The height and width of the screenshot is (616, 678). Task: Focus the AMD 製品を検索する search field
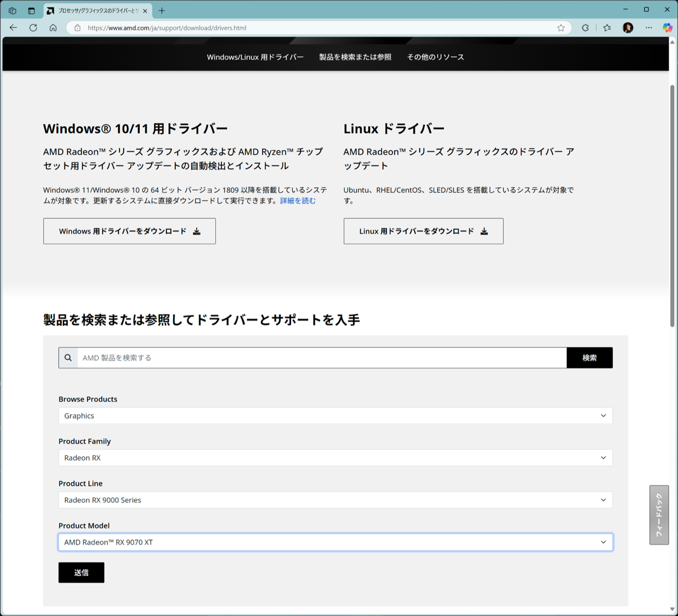point(322,358)
